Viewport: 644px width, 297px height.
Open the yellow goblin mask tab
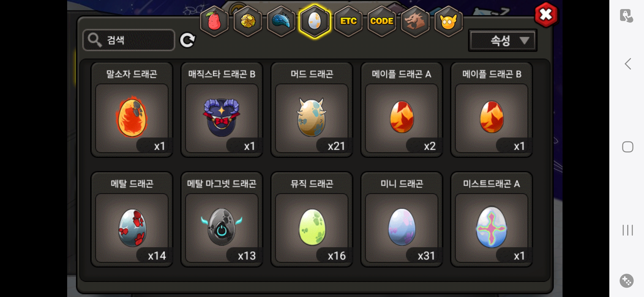[x=448, y=21]
